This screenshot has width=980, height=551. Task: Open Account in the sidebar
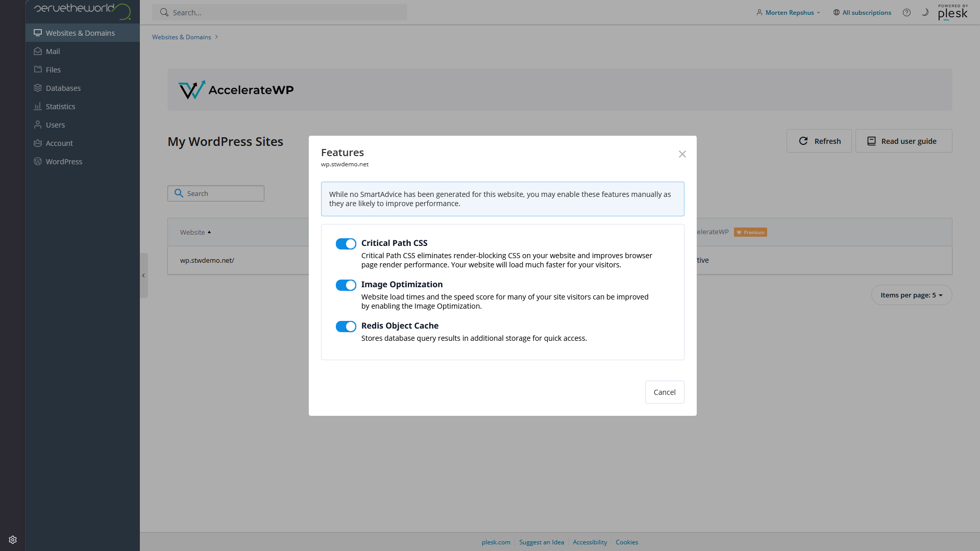[83, 143]
